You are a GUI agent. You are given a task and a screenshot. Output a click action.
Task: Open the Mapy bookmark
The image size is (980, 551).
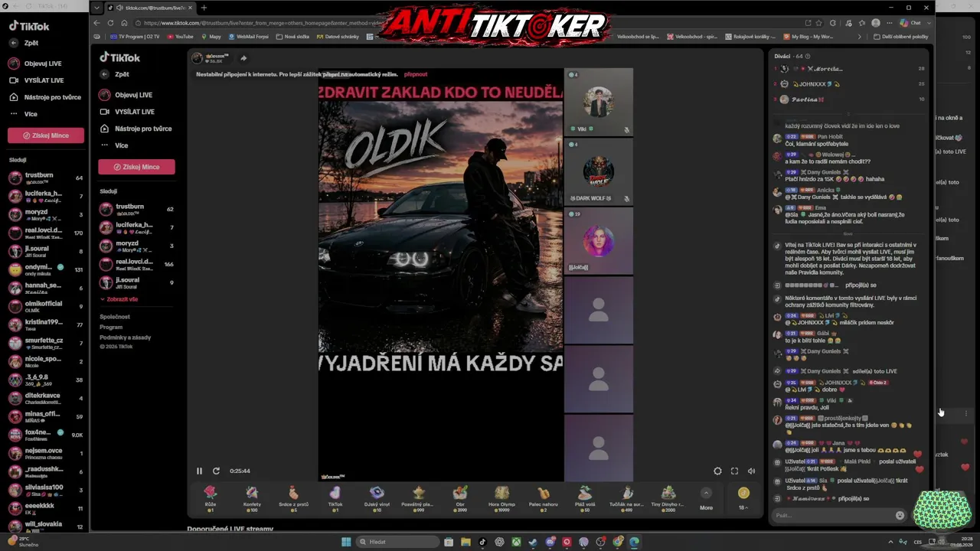211,36
